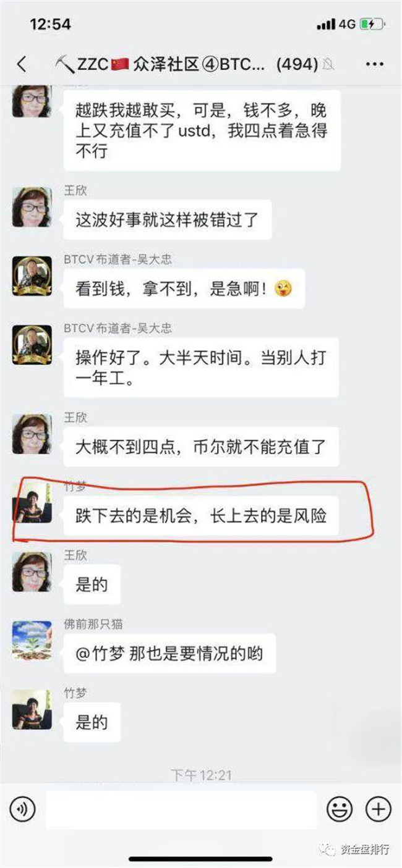The image size is (402, 868).
Task: Tap 吴大忠's avatar beside 看到钱，拿不到 message
Action: coord(32,276)
